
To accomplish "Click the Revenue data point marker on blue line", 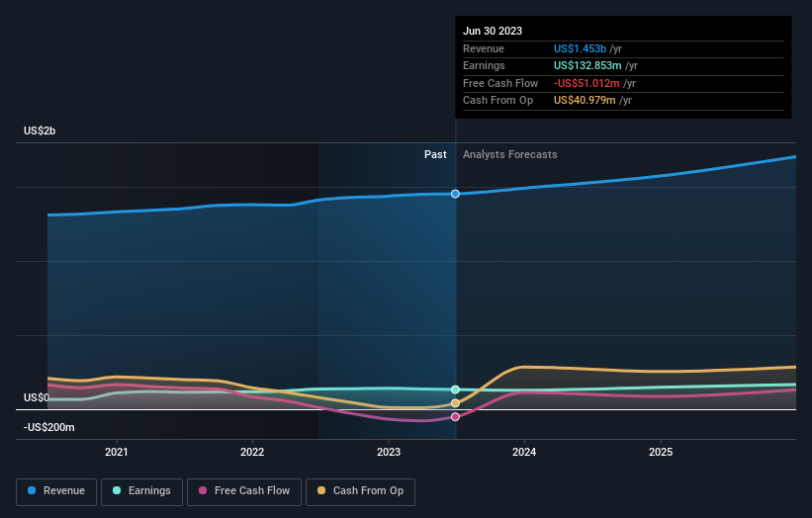I will click(455, 194).
